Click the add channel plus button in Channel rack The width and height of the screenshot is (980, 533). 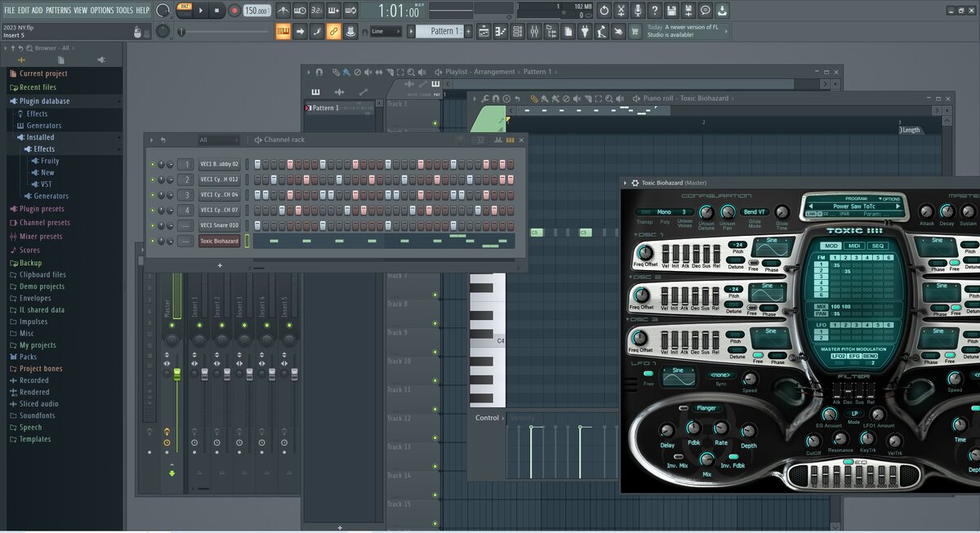[220, 265]
